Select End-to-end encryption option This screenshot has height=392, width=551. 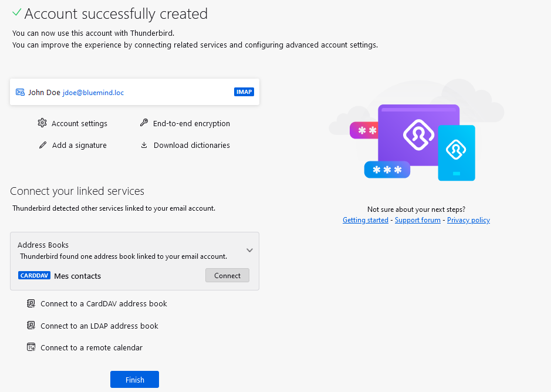click(x=191, y=124)
